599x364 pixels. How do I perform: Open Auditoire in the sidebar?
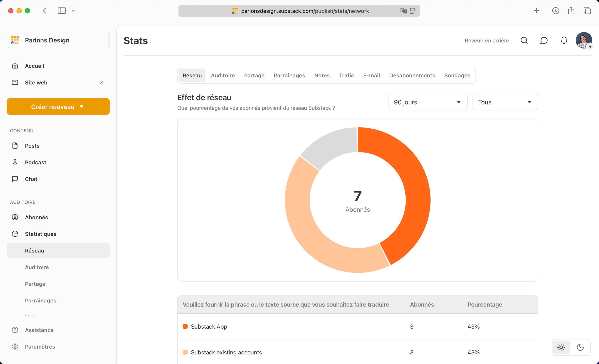click(x=37, y=267)
